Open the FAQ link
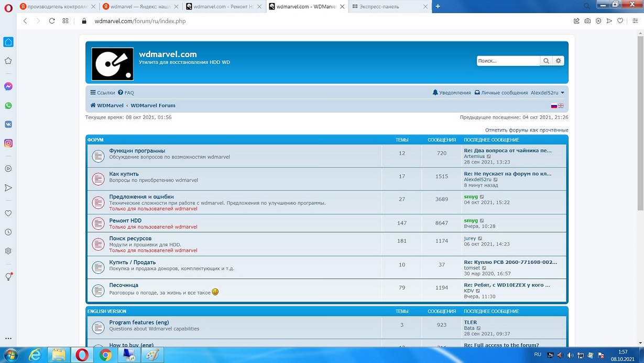The image size is (644, 363). point(126,93)
